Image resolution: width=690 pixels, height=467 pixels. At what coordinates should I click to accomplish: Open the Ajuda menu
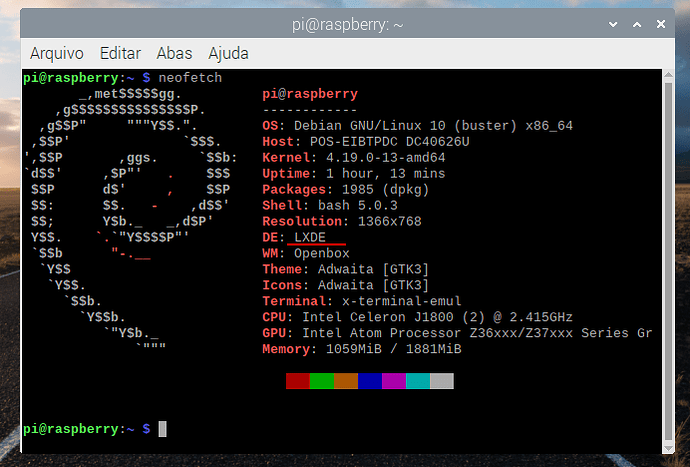point(228,53)
